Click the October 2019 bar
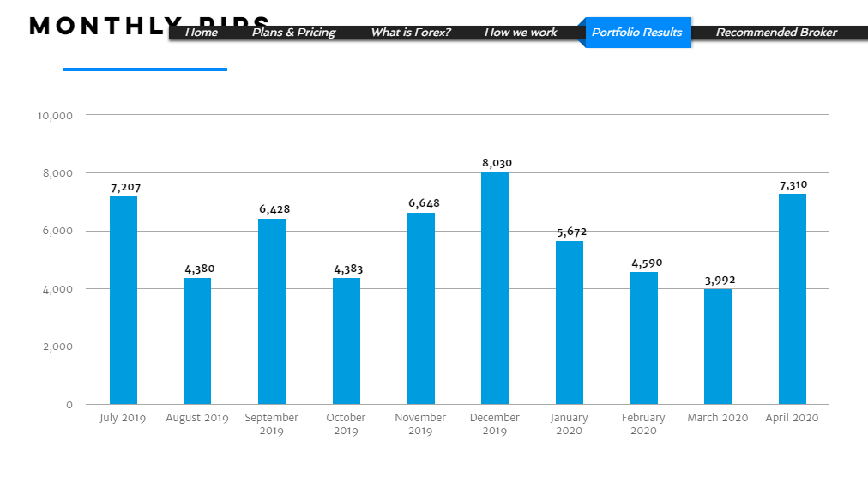This screenshot has width=868, height=489. click(347, 341)
